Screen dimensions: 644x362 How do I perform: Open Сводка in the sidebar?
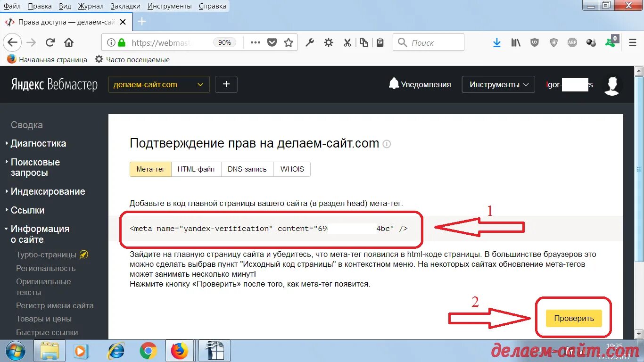pyautogui.click(x=27, y=125)
